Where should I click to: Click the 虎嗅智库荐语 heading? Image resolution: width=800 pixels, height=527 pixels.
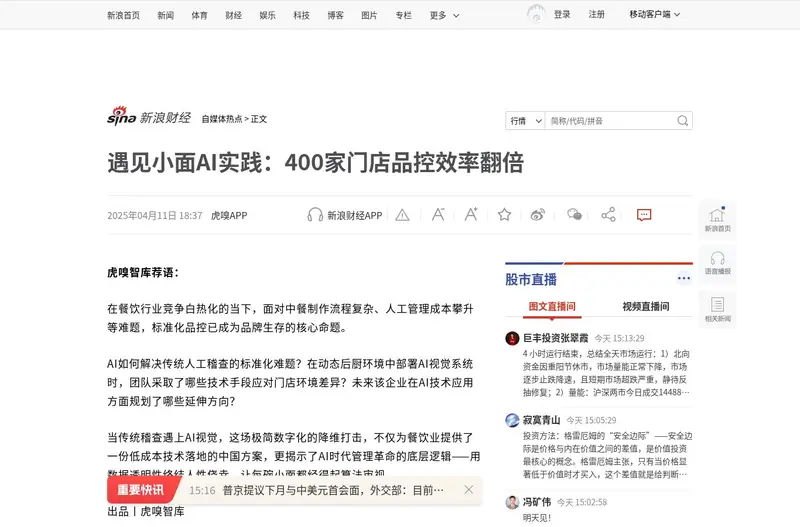142,272
